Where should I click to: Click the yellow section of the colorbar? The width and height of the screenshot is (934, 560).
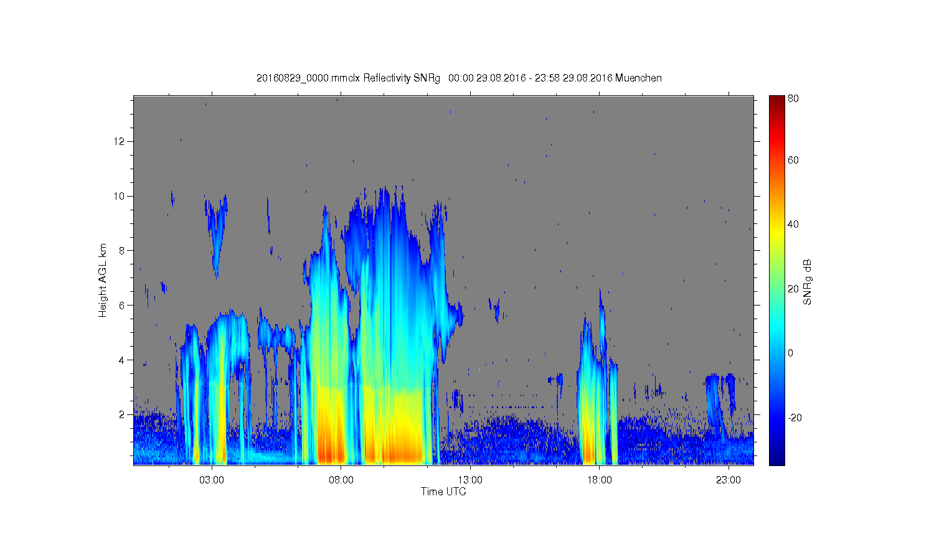(x=776, y=231)
